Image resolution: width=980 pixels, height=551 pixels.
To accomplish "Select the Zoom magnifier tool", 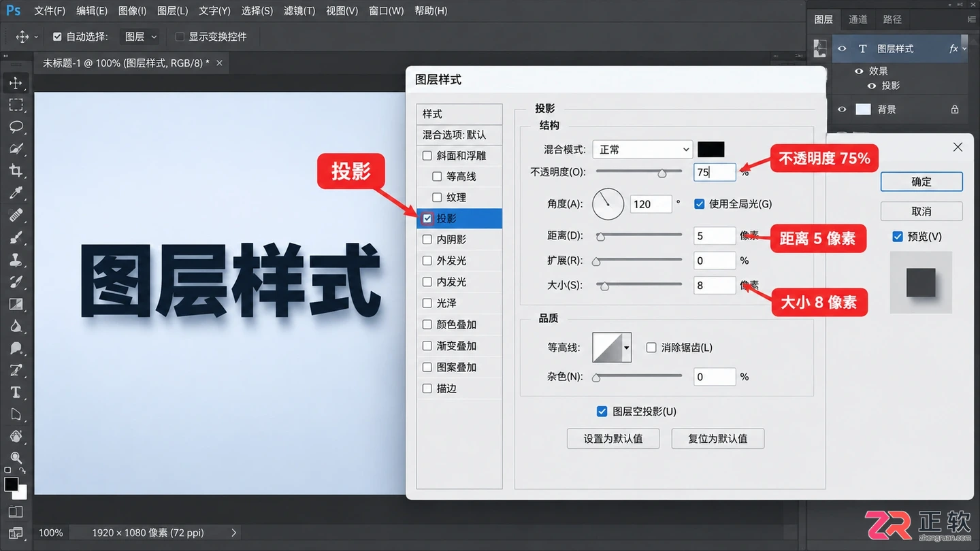I will 16,458.
